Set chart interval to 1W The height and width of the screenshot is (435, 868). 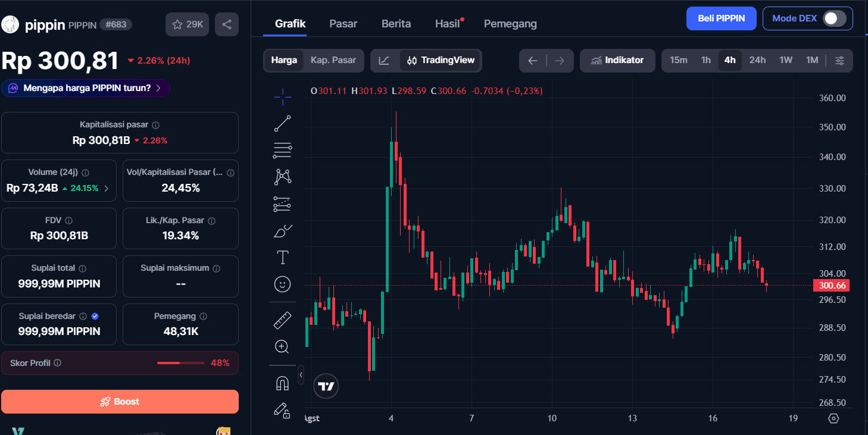(786, 60)
